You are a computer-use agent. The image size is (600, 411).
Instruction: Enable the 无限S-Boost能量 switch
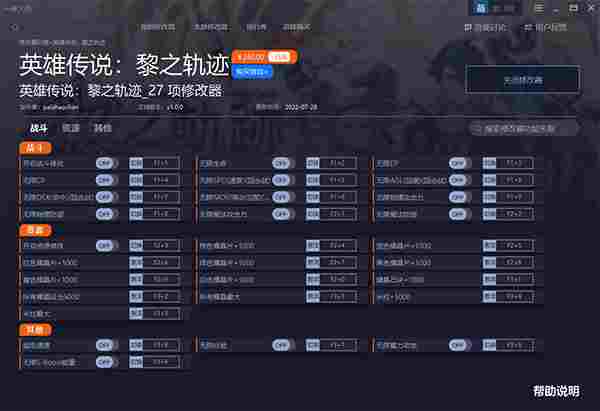tap(107, 362)
